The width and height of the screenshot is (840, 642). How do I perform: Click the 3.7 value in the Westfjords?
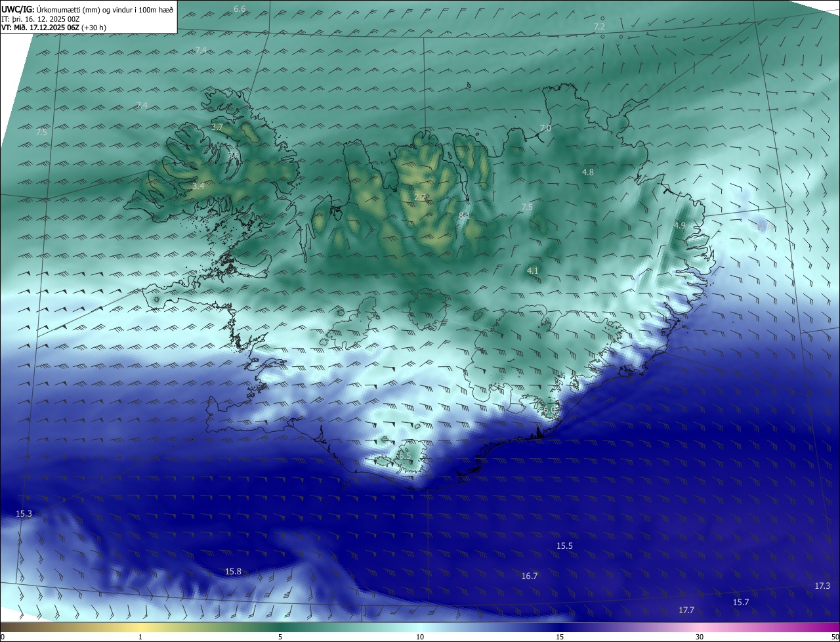tap(217, 127)
